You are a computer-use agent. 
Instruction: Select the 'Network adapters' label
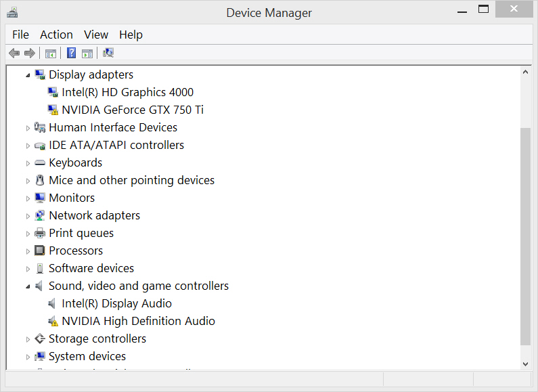[94, 215]
